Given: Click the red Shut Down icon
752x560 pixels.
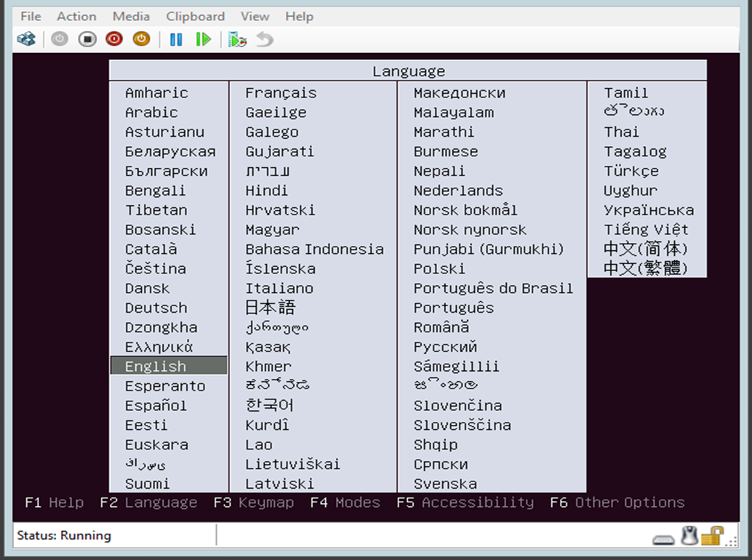Looking at the screenshot, I should 114,39.
